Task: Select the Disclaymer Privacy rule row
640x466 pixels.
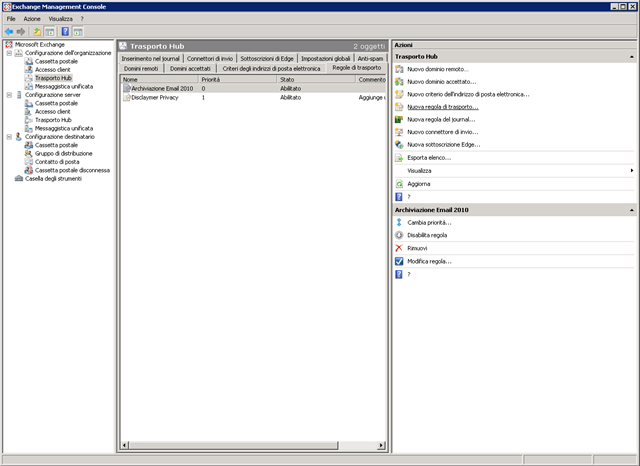Action: 253,98
